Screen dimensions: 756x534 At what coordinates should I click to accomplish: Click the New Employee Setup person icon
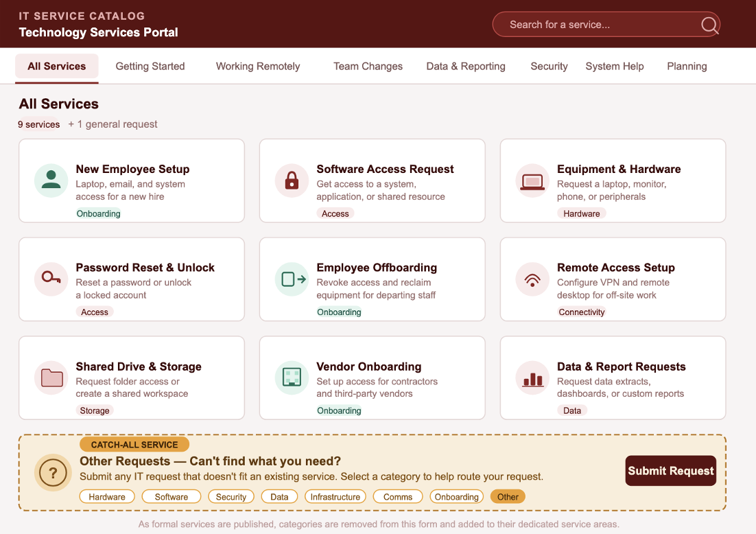(51, 181)
